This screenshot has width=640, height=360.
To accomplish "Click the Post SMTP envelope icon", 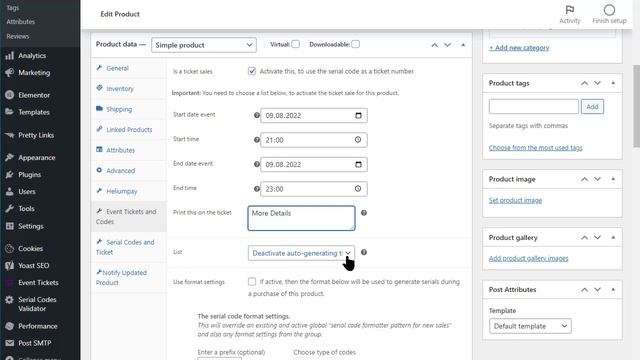I will coord(9,343).
